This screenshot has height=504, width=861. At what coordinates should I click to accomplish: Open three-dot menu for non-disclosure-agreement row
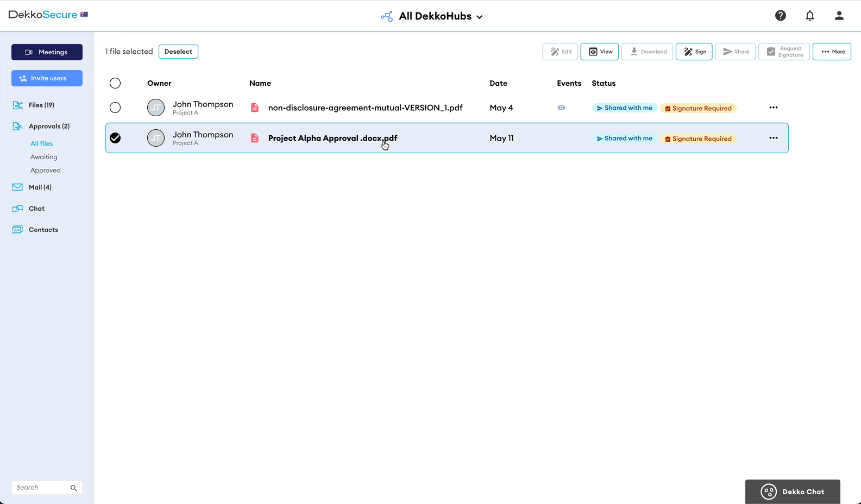(774, 108)
